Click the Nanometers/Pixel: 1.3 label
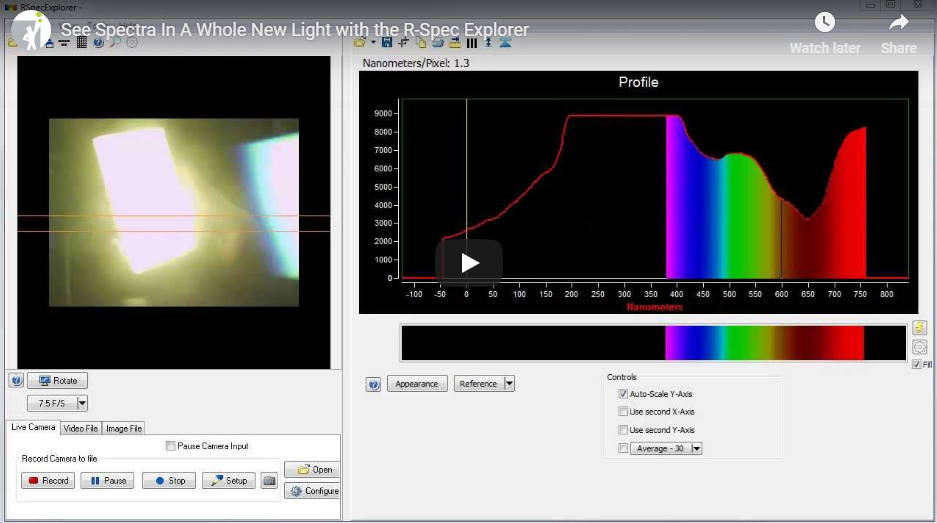This screenshot has width=937, height=523. tap(416, 63)
